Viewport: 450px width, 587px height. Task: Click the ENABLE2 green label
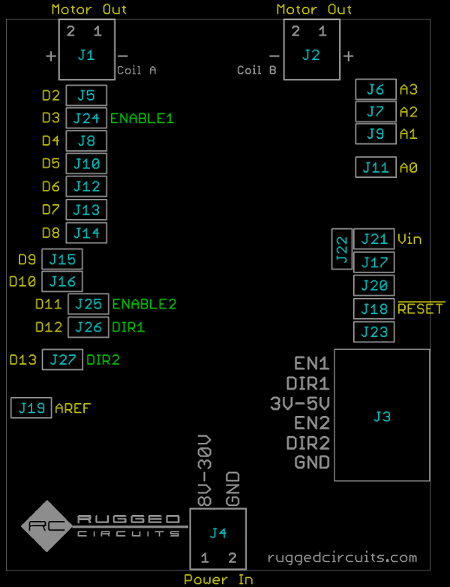tap(144, 304)
